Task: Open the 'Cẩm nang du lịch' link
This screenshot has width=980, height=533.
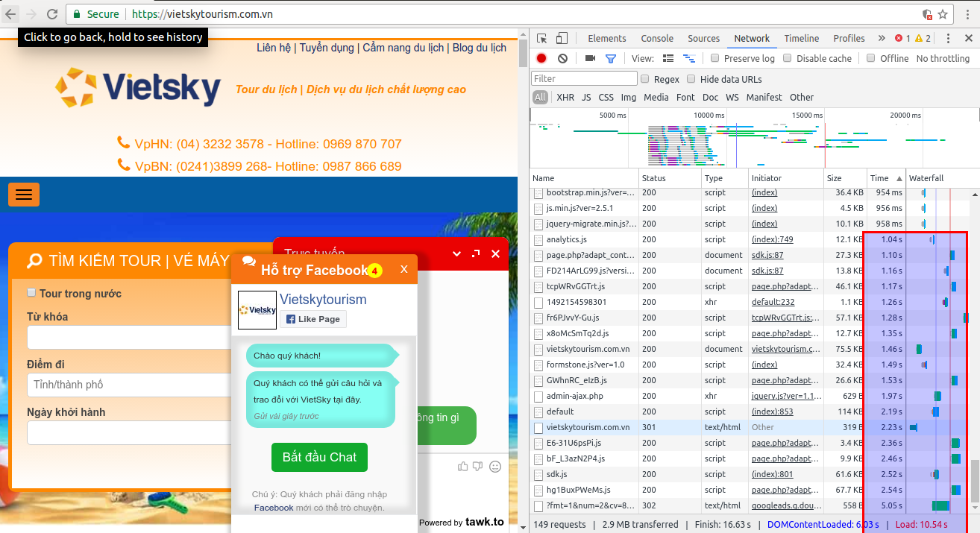Action: (x=403, y=48)
